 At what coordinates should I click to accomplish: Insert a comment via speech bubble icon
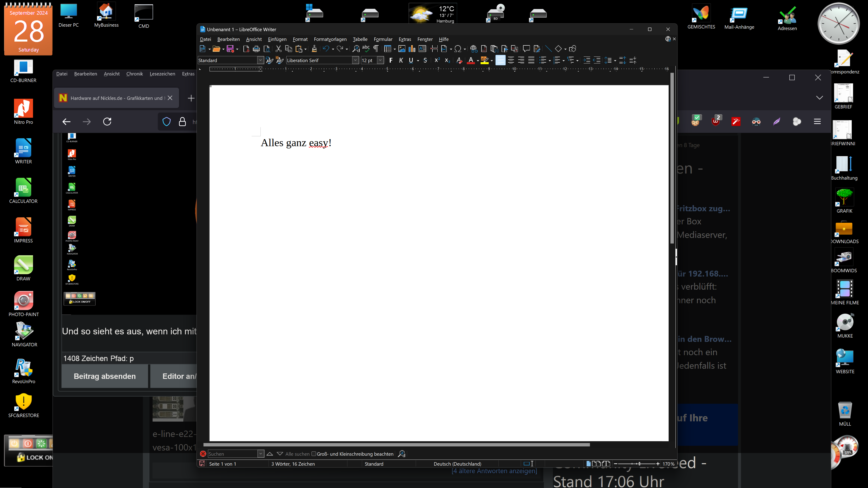pos(526,49)
